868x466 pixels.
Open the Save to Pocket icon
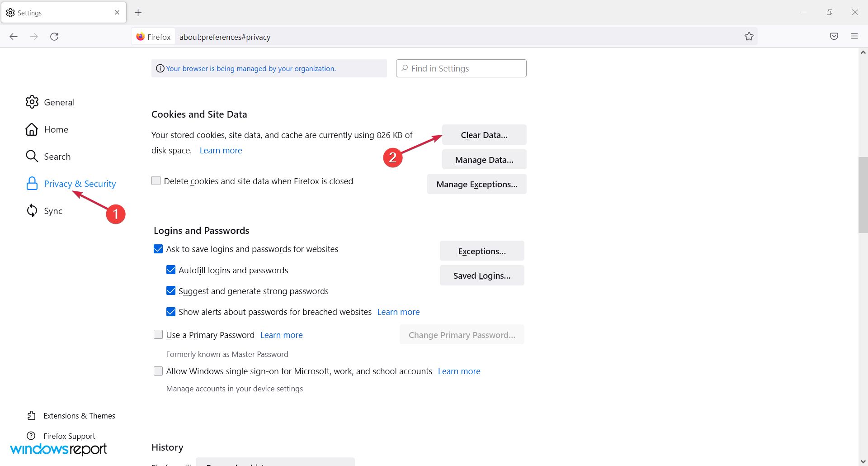click(x=834, y=37)
